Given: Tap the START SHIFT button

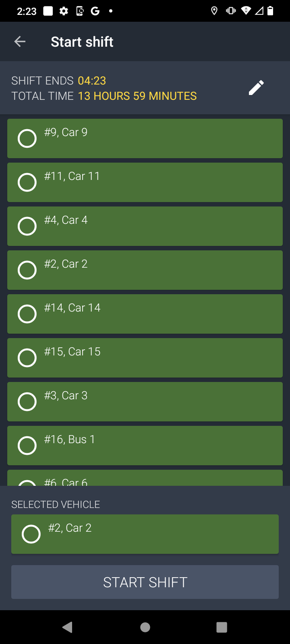Looking at the screenshot, I should (145, 582).
